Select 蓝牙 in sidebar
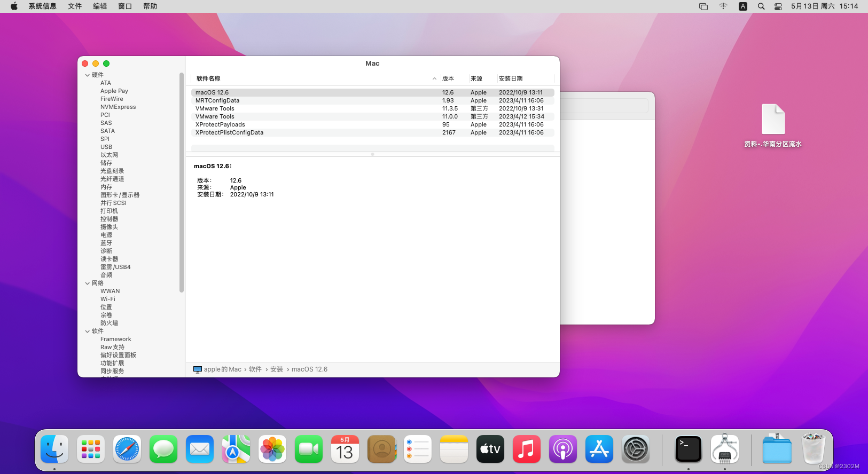This screenshot has width=868, height=474. coord(106,243)
